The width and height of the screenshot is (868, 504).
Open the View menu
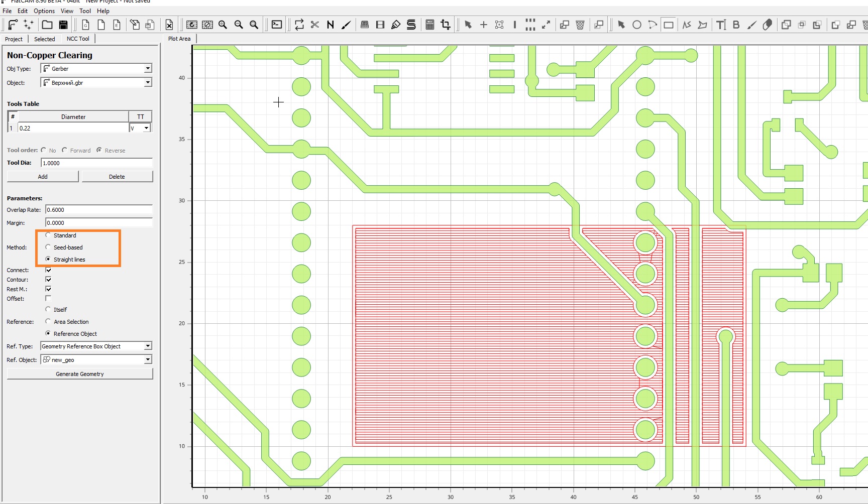point(67,11)
